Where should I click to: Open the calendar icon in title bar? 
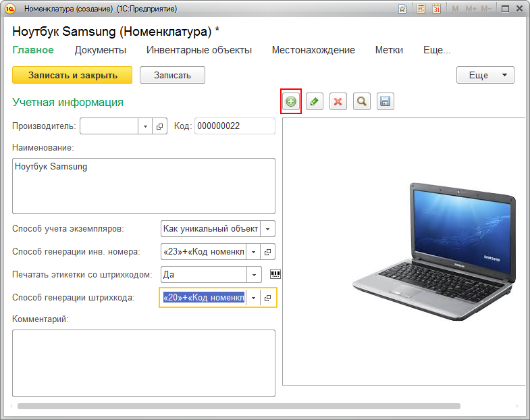click(436, 9)
